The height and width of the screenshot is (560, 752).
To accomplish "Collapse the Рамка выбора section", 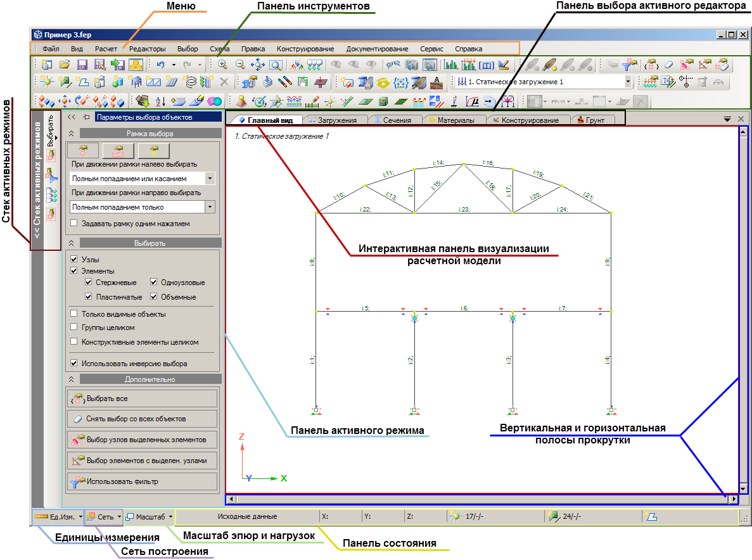I will 72,133.
